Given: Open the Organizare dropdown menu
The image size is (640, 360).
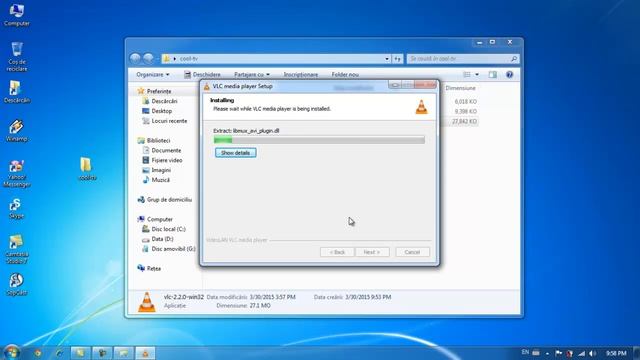Looking at the screenshot, I should click(x=153, y=75).
